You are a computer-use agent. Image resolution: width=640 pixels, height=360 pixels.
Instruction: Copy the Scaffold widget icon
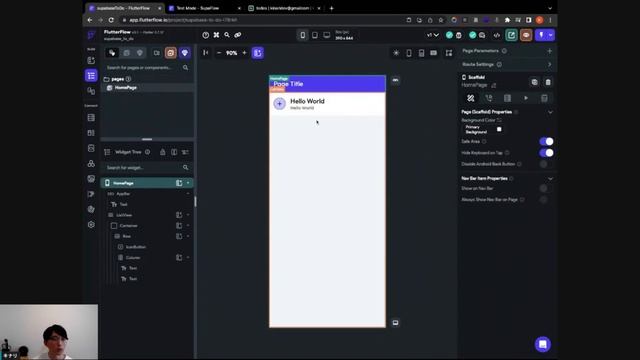pyautogui.click(x=534, y=82)
